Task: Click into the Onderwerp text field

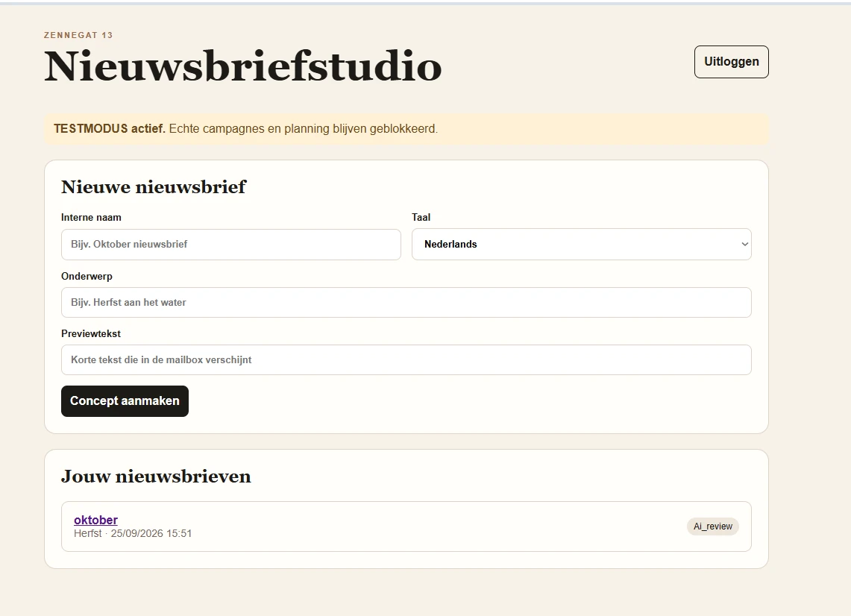Action: click(406, 302)
